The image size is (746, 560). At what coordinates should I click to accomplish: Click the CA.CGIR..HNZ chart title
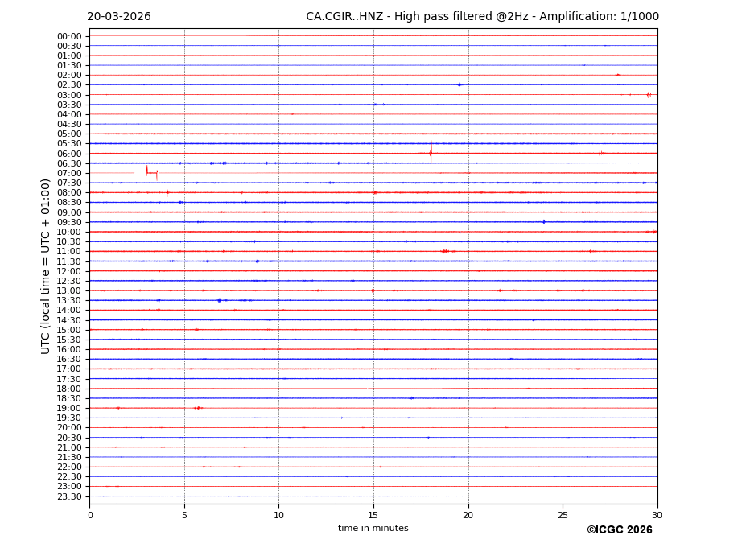click(482, 17)
